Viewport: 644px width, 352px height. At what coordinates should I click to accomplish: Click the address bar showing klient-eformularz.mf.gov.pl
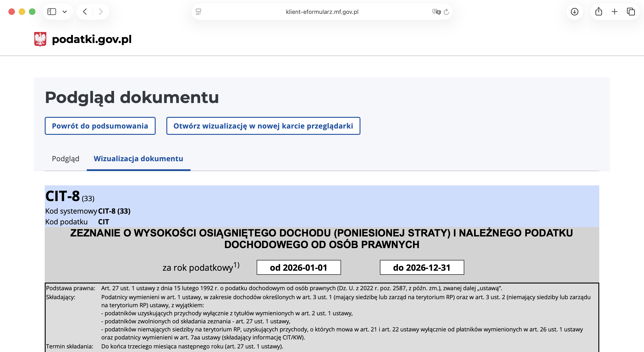[x=322, y=11]
